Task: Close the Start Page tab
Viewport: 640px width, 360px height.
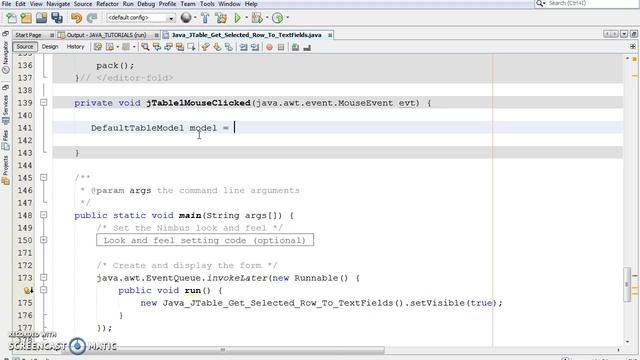Action: pyautogui.click(x=52, y=36)
